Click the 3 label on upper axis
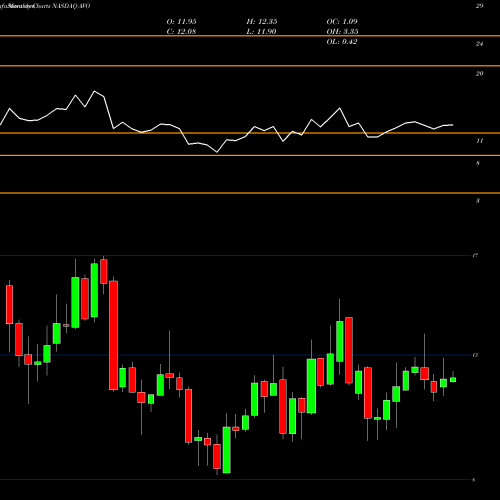500x500 pixels. click(x=478, y=201)
